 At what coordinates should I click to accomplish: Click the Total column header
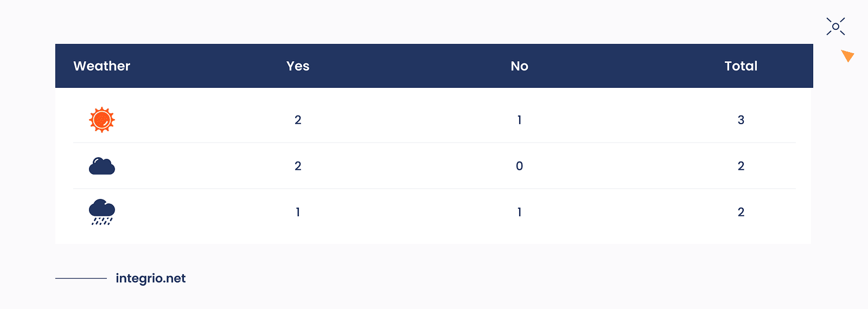[x=741, y=66]
